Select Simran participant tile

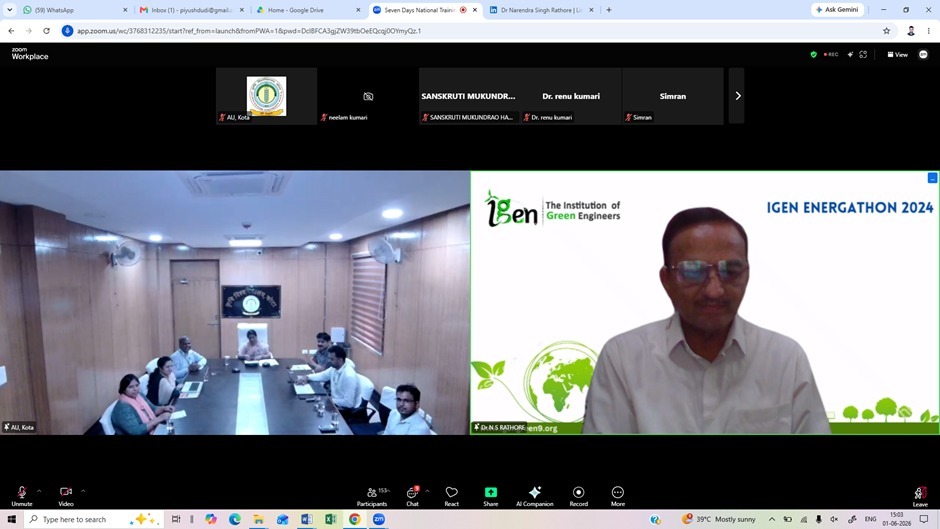pyautogui.click(x=673, y=96)
